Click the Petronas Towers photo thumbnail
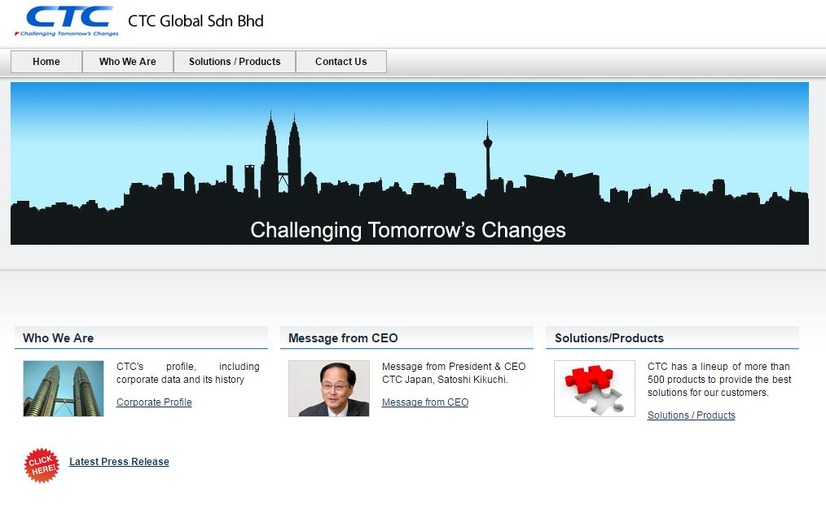This screenshot has height=522, width=826. click(63, 388)
